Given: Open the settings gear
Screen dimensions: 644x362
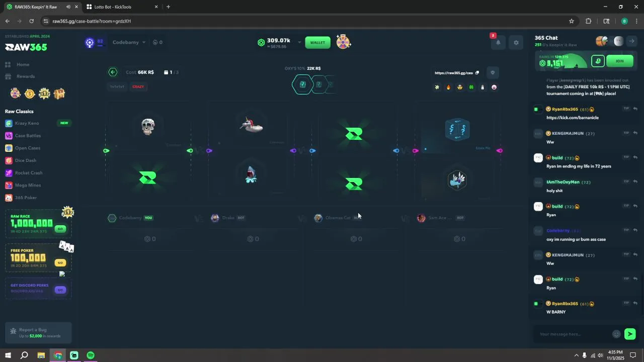Looking at the screenshot, I should (x=516, y=43).
